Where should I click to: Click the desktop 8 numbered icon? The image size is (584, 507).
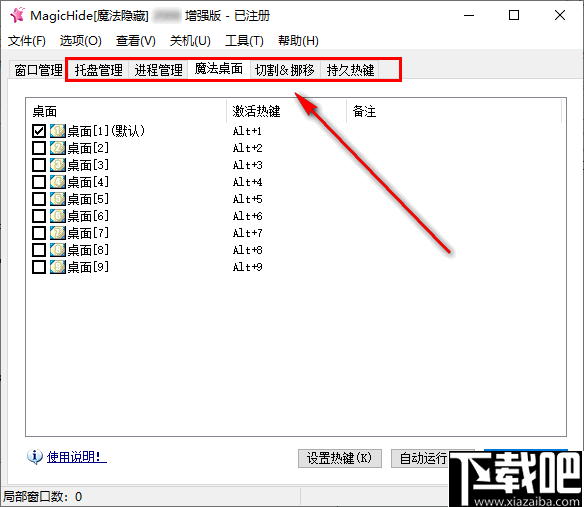coord(58,250)
